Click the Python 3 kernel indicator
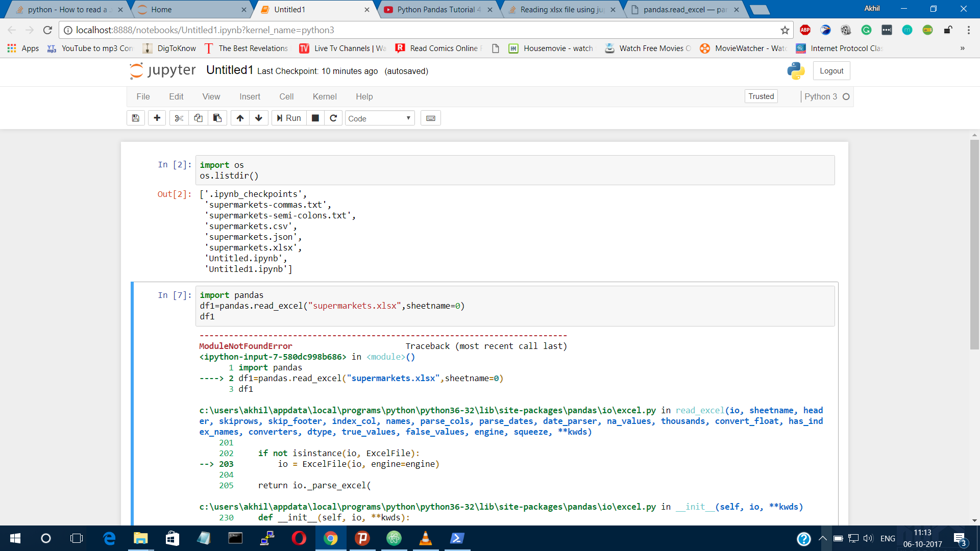Viewport: 980px width, 551px height. coord(826,96)
